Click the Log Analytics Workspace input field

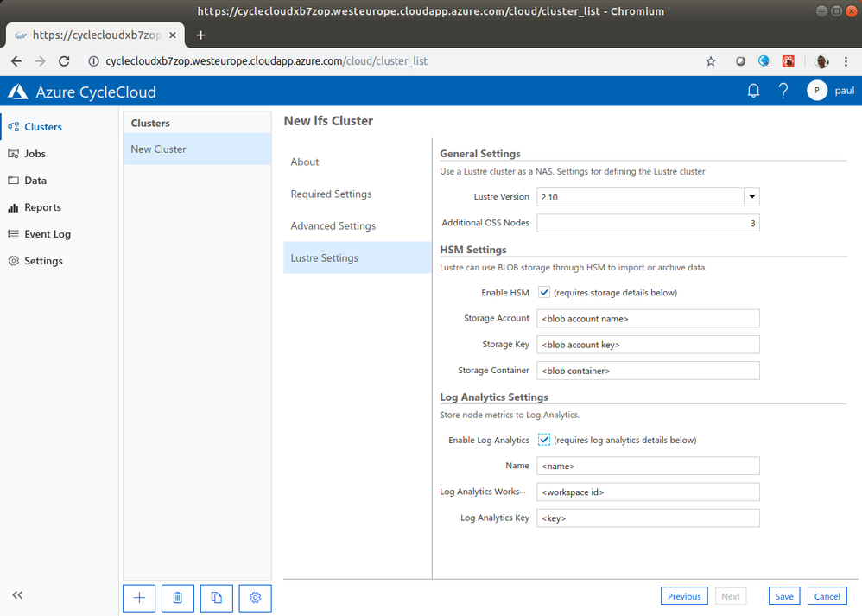(x=648, y=492)
